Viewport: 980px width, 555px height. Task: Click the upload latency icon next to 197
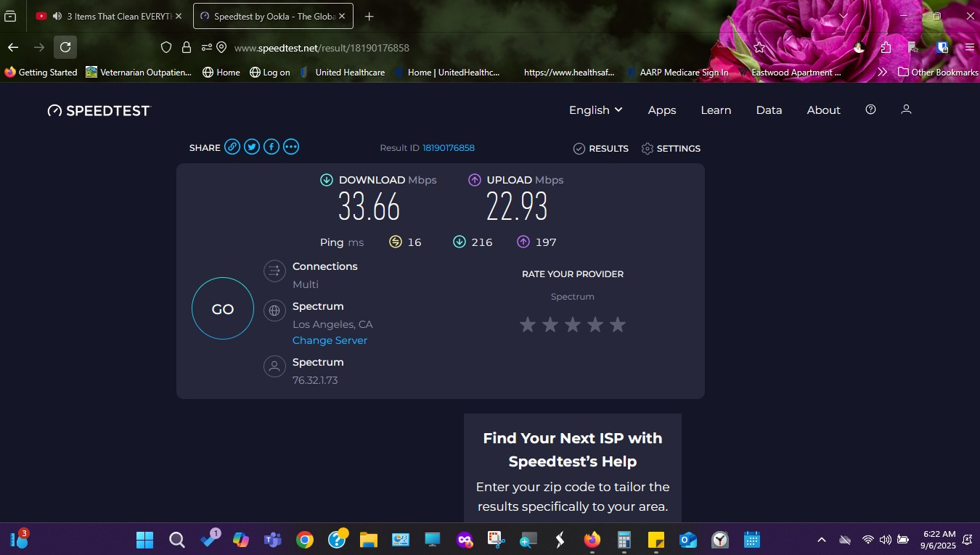[523, 242]
